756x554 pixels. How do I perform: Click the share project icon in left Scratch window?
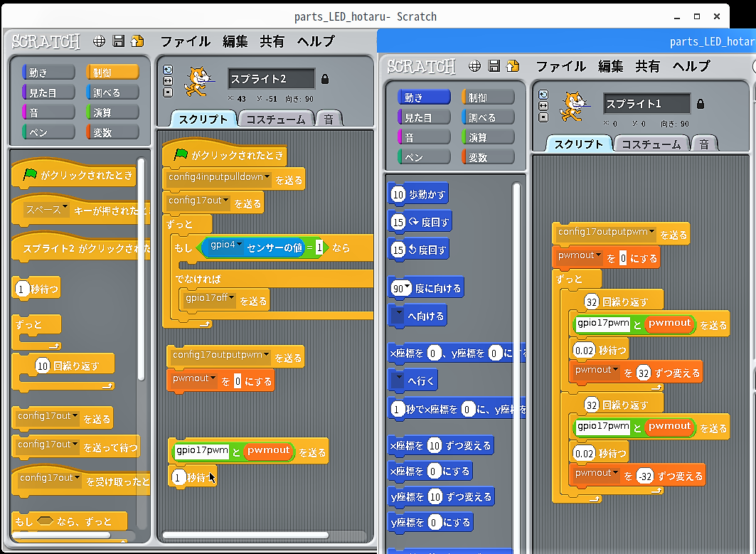(137, 41)
